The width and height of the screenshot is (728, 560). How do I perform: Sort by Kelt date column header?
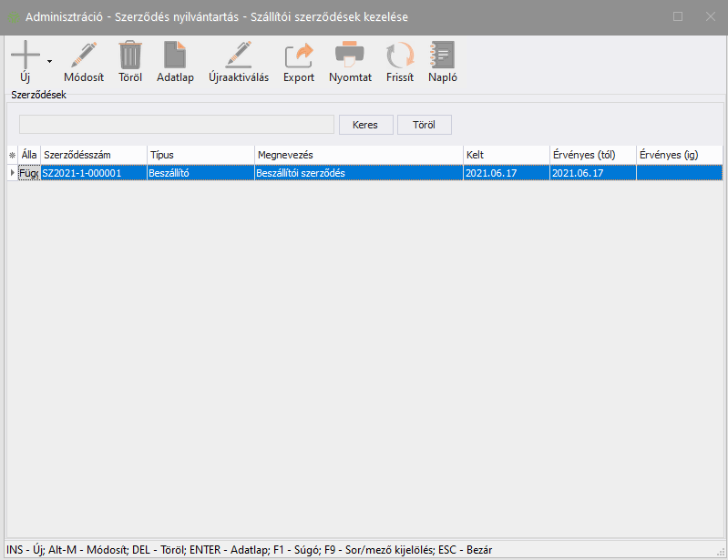506,155
